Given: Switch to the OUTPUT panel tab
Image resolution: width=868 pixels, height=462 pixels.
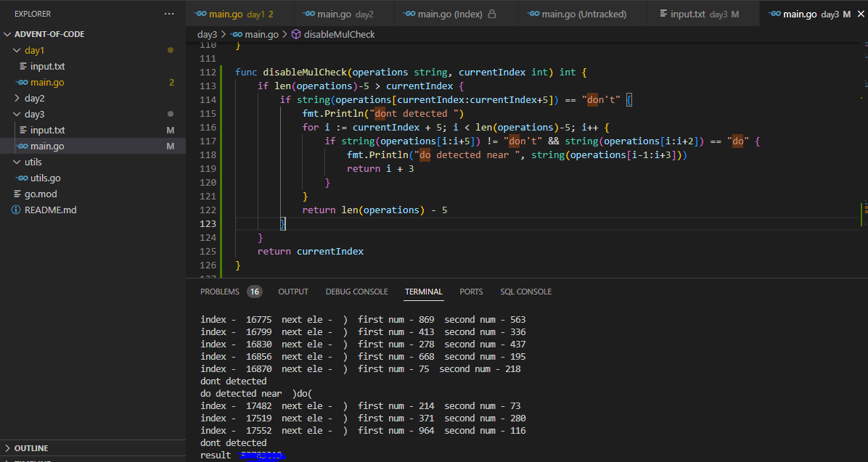Looking at the screenshot, I should [292, 292].
